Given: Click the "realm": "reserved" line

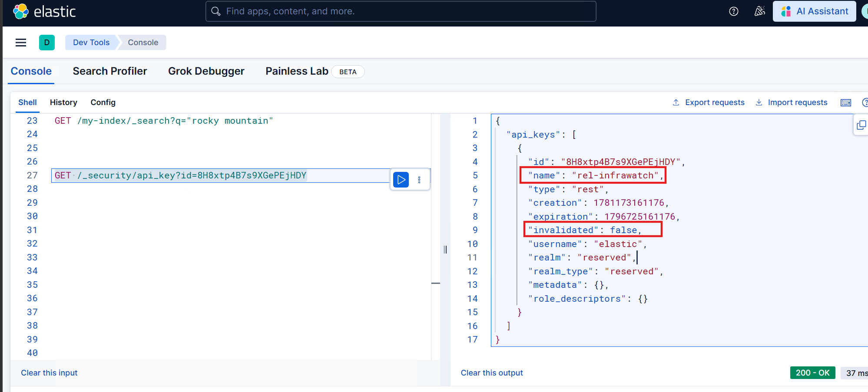Looking at the screenshot, I should click(582, 257).
